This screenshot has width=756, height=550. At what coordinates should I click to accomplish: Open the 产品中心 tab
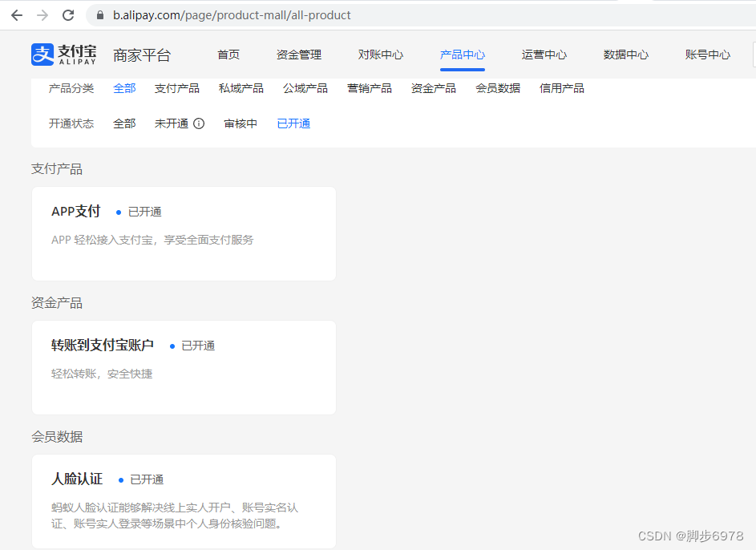463,55
